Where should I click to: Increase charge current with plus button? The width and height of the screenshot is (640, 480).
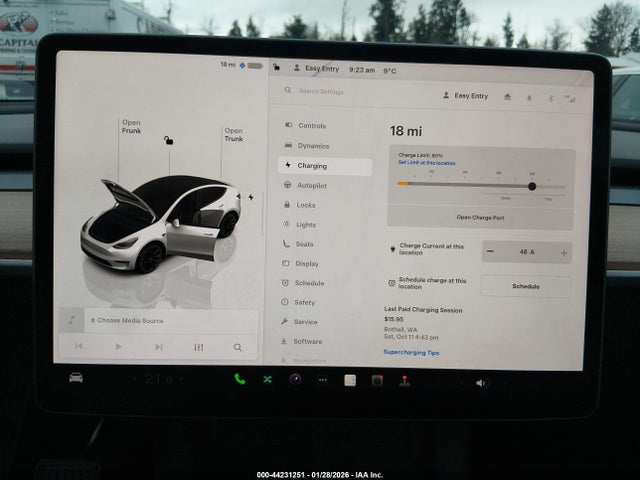563,252
